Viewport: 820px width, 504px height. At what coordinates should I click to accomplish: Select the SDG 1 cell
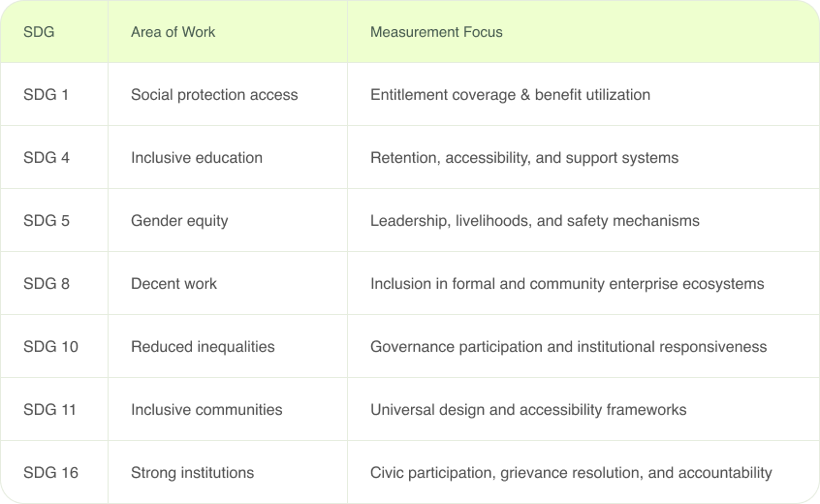click(47, 95)
